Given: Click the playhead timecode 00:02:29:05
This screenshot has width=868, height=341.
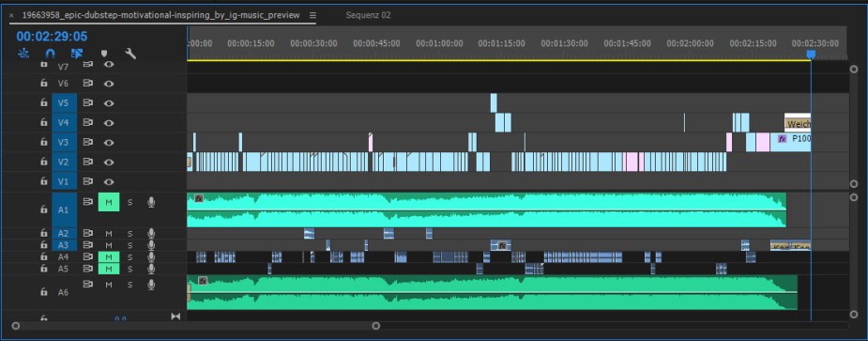Looking at the screenshot, I should point(52,36).
